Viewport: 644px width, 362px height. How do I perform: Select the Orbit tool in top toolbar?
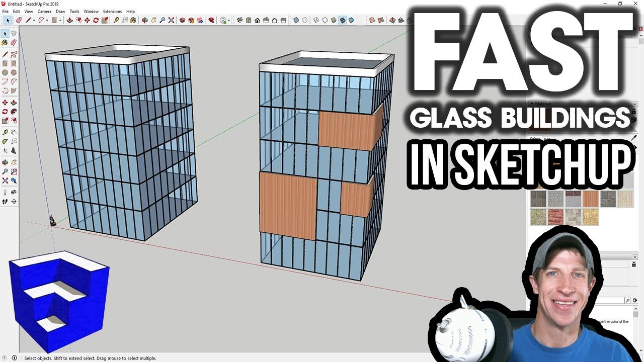(144, 20)
